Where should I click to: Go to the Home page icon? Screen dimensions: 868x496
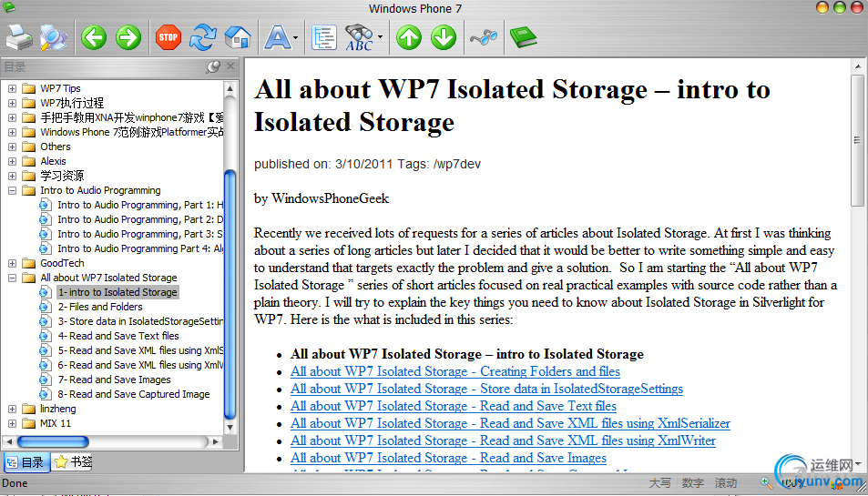(238, 37)
